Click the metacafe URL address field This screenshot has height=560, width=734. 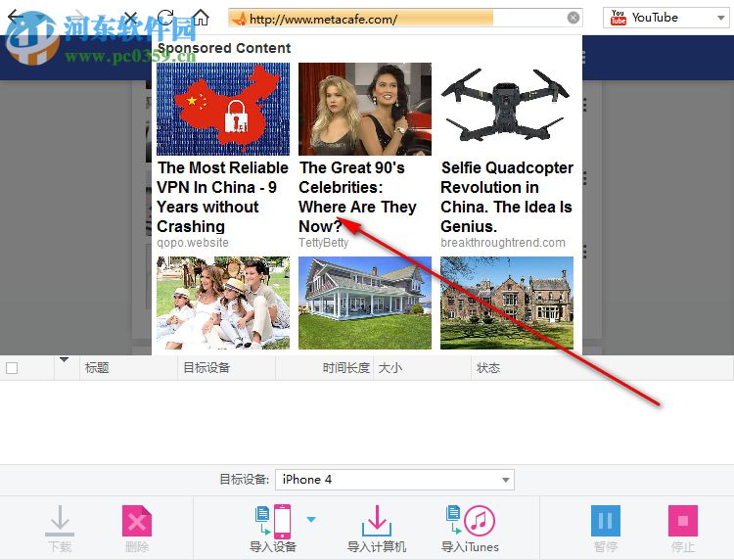coord(405,19)
